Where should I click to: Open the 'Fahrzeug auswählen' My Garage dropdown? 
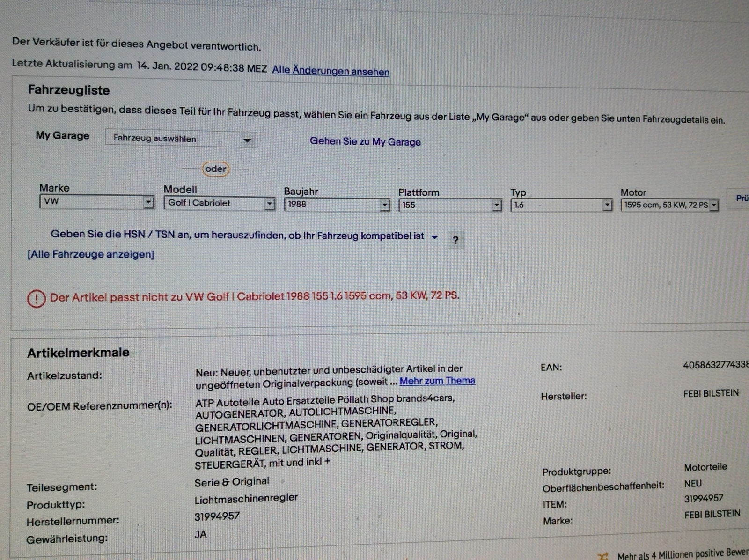pyautogui.click(x=181, y=139)
